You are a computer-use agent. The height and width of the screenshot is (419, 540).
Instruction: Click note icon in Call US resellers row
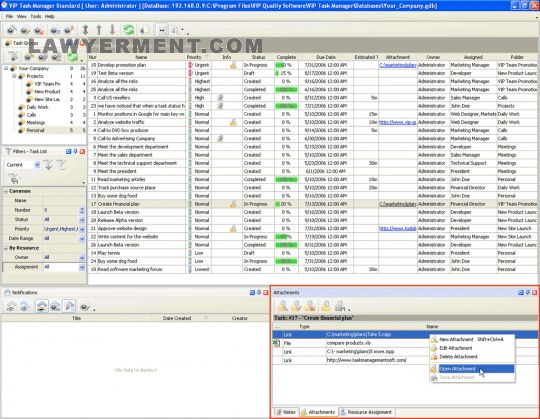[220, 97]
